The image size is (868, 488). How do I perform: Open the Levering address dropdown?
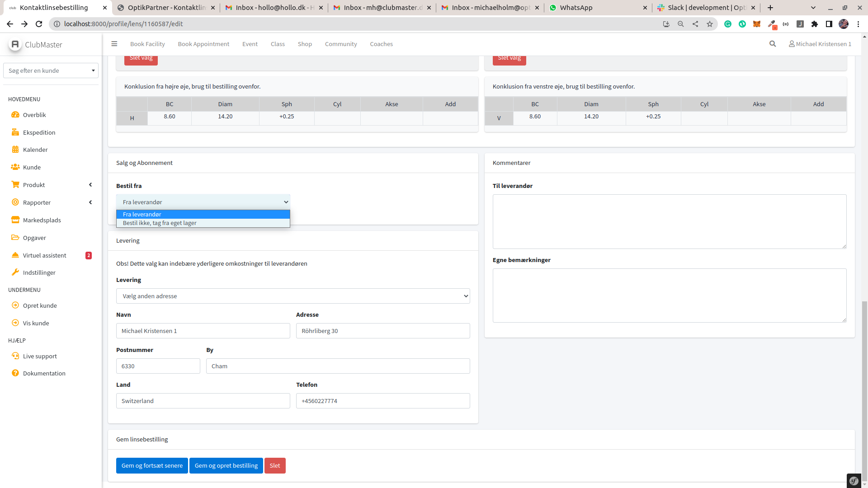coord(293,296)
